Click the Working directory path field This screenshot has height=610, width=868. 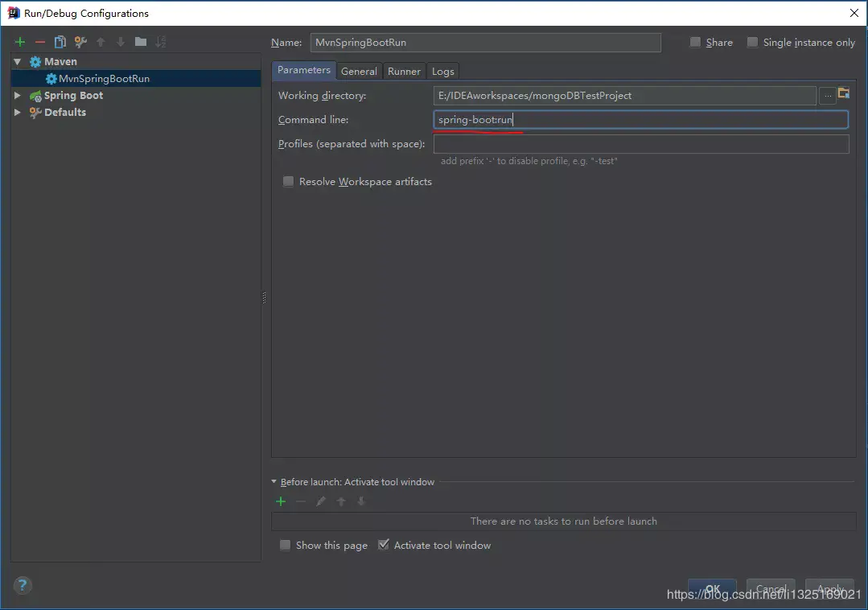pos(624,96)
